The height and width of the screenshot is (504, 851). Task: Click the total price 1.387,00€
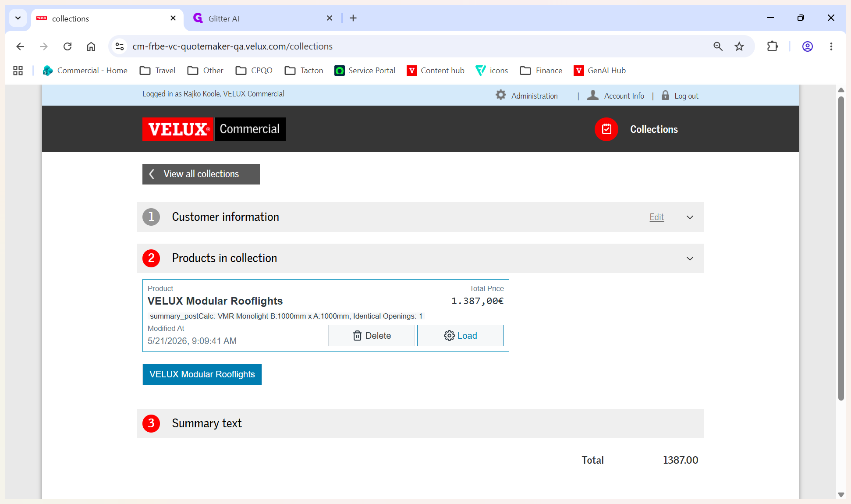(x=477, y=301)
